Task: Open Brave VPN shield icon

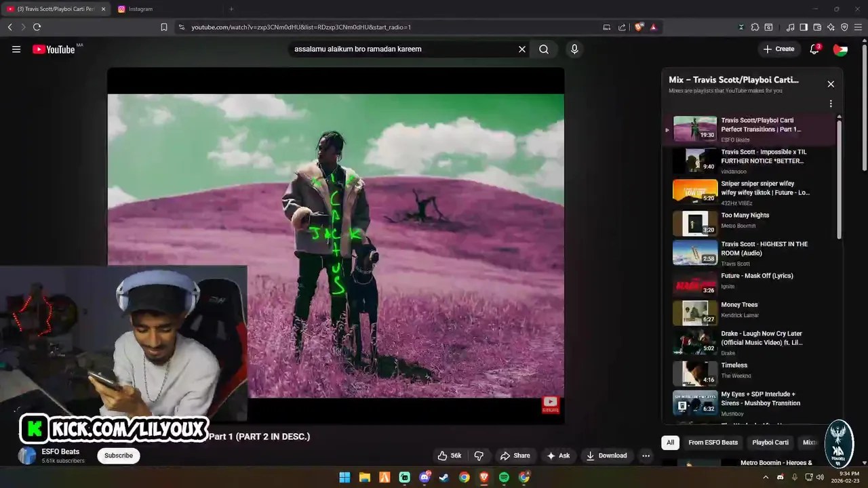Action: [844, 27]
